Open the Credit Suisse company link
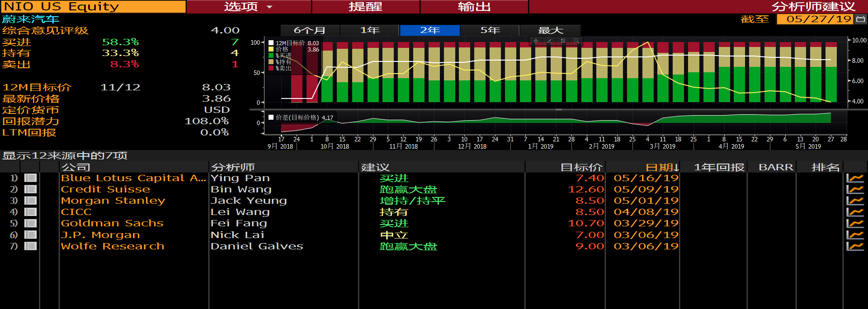 tap(105, 189)
